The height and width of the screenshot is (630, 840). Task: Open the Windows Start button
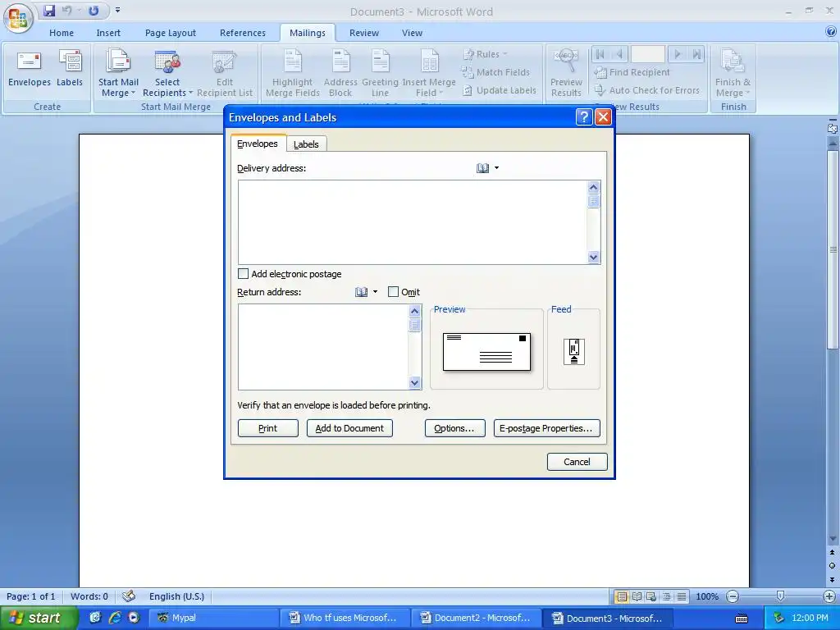click(x=39, y=618)
